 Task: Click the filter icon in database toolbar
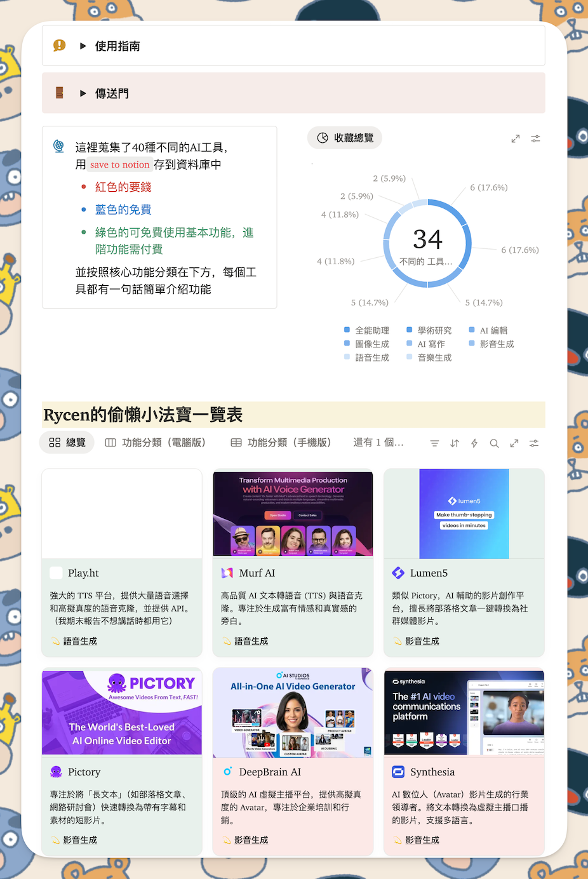434,443
